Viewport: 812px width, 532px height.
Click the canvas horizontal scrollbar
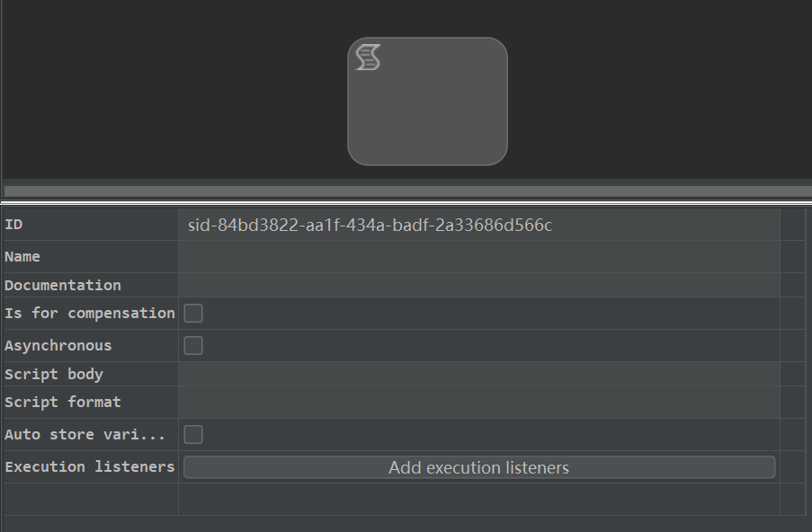point(408,191)
